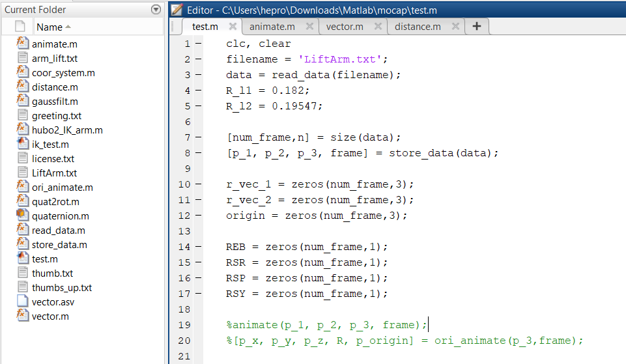
Task: Click ori_animate(p_3,frame) comment on line 20
Action: point(505,341)
